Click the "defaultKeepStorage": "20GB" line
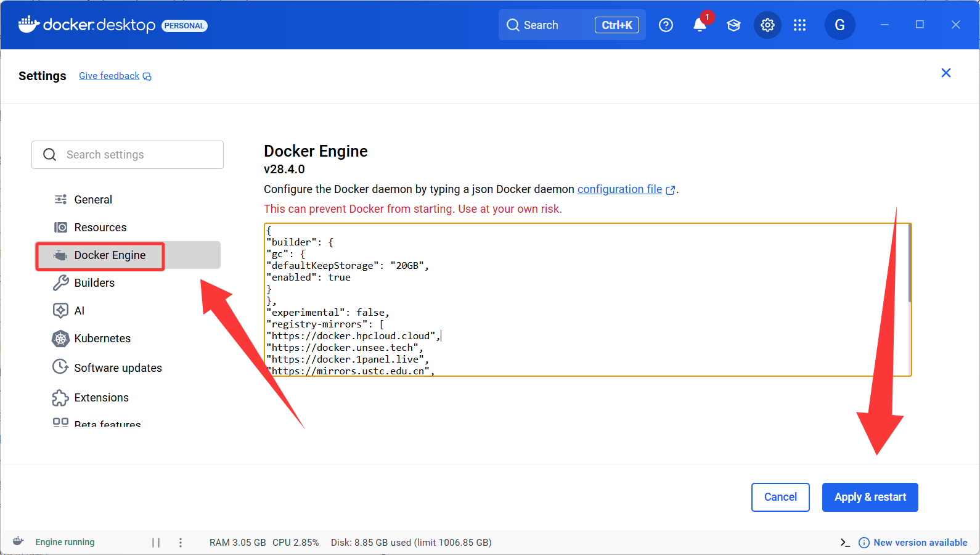This screenshot has width=980, height=555. (x=348, y=266)
